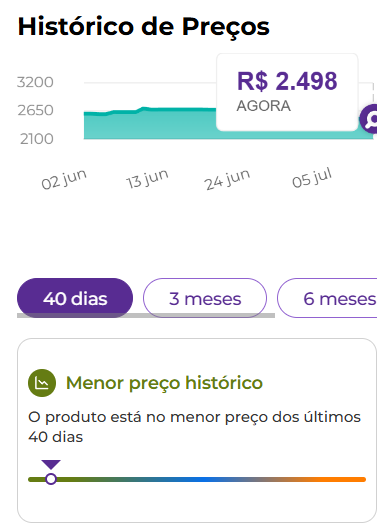Click the R$ 2.498 AGORA tooltip
This screenshot has width=383, height=530.
click(x=287, y=92)
